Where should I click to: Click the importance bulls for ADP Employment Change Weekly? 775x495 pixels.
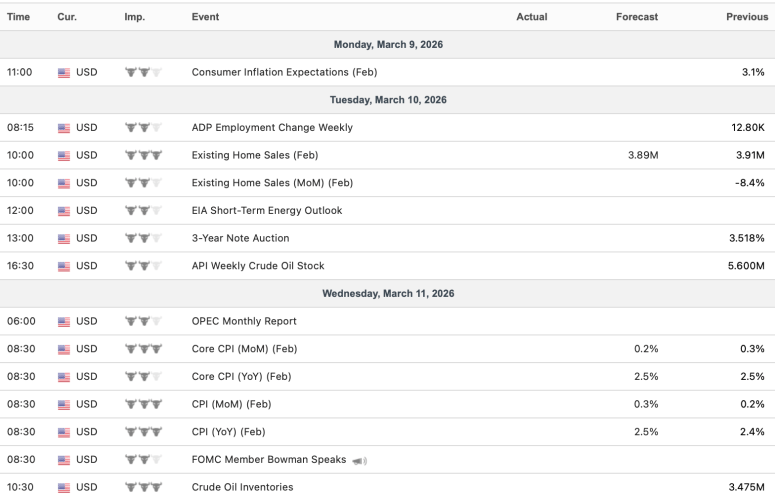click(143, 128)
